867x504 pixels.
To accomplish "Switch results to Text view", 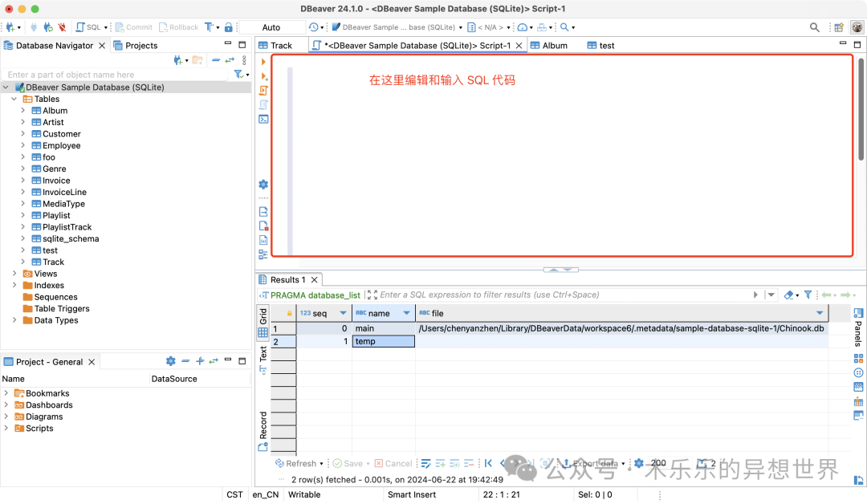I will [263, 360].
